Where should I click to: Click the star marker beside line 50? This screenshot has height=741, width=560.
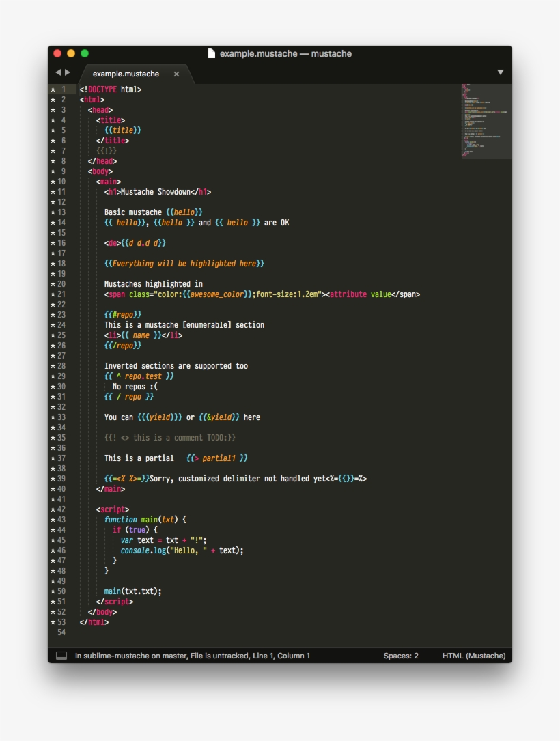[x=53, y=591]
